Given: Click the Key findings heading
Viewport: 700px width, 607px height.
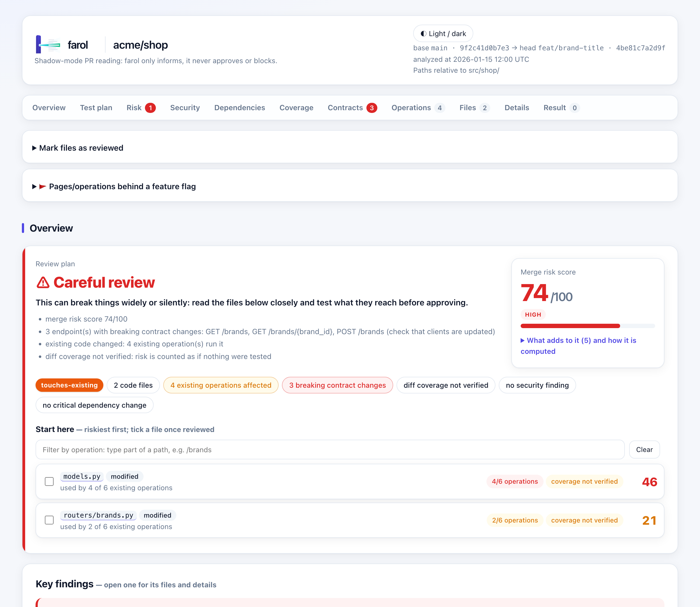Looking at the screenshot, I should pyautogui.click(x=64, y=584).
